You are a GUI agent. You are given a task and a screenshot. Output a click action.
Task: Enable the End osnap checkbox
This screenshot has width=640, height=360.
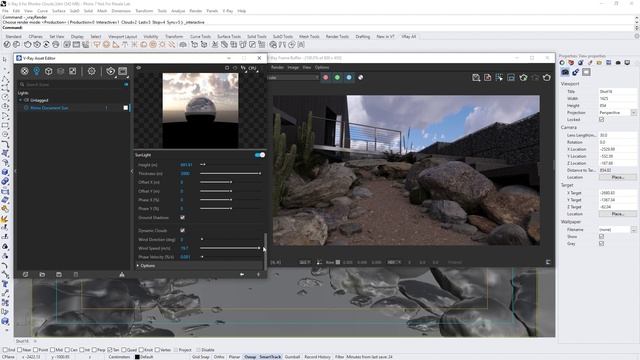tap(5, 350)
